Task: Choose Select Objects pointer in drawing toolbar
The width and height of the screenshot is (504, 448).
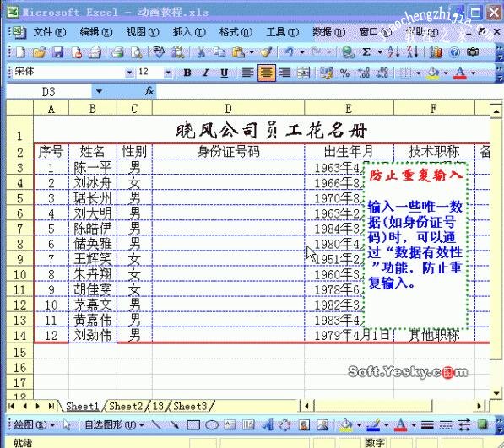Action: click(66, 425)
